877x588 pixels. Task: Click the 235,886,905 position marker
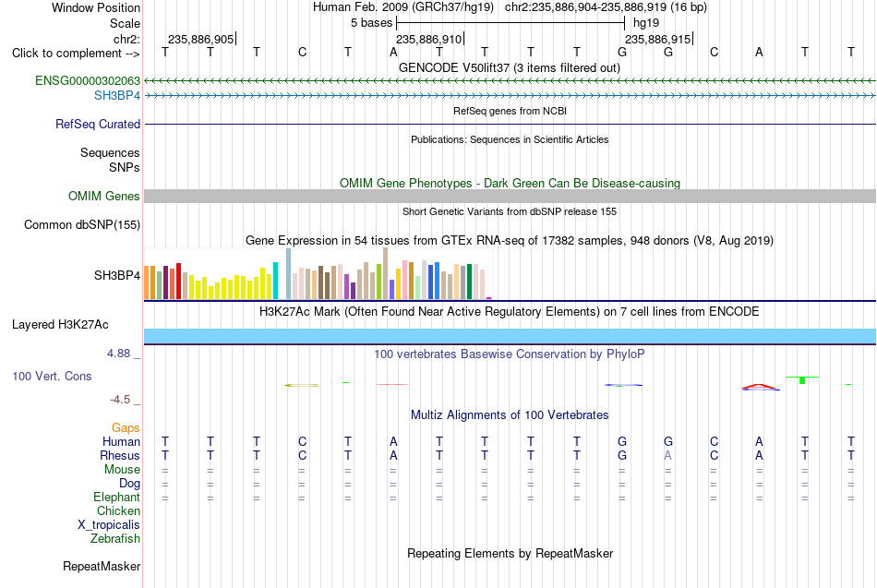click(x=201, y=39)
